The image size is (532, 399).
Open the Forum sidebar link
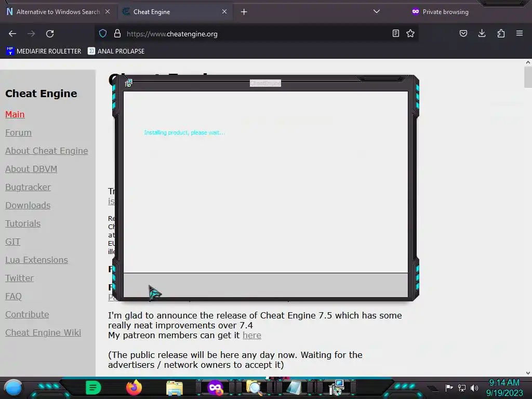(x=18, y=132)
